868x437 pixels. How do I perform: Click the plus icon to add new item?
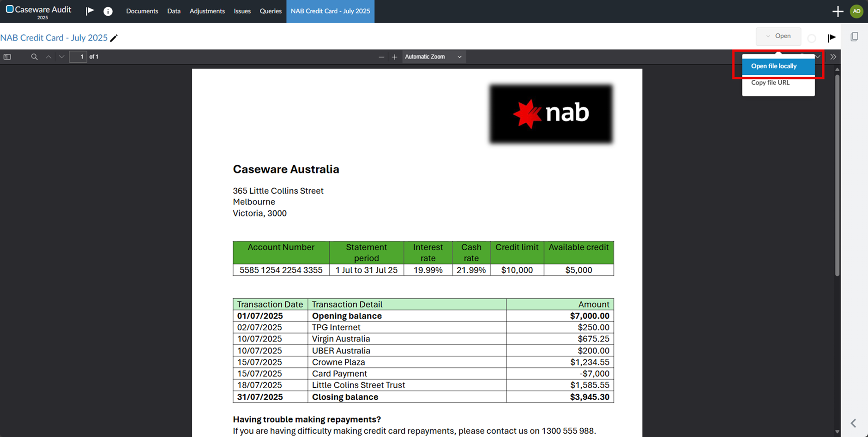coord(838,12)
